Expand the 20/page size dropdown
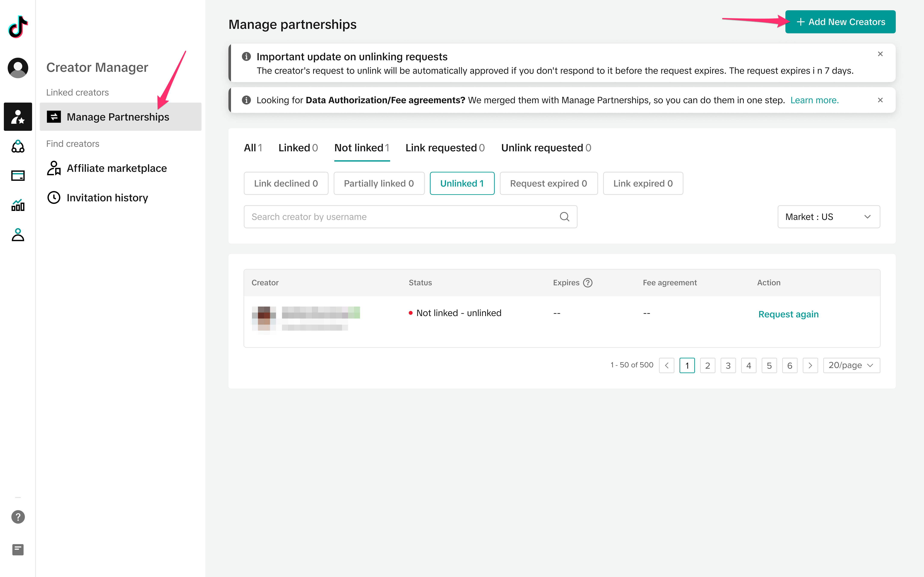 851,366
